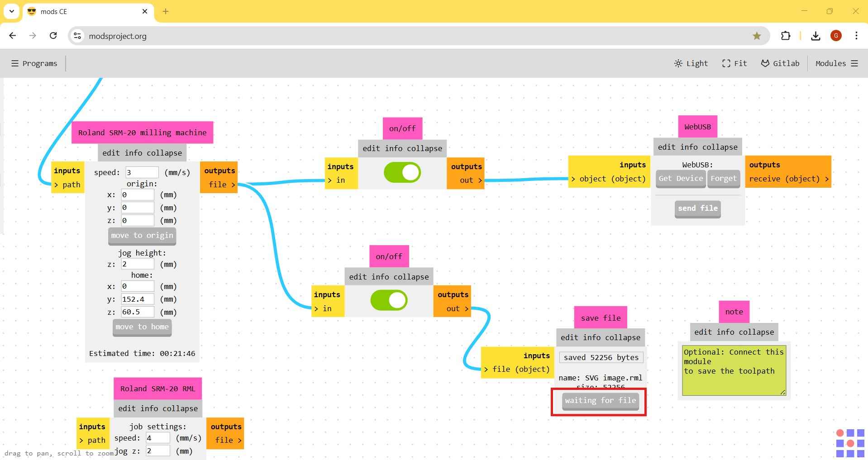Click the note module title

point(734,312)
